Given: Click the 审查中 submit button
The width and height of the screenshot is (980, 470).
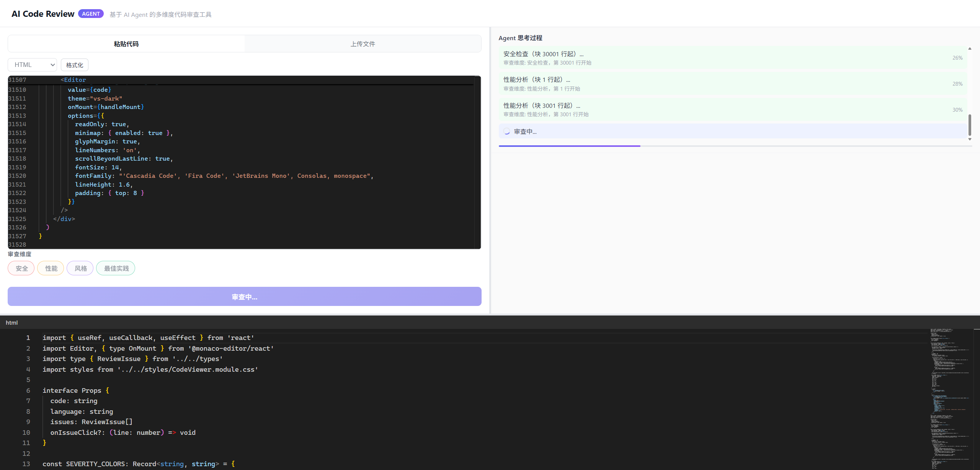Looking at the screenshot, I should (245, 297).
